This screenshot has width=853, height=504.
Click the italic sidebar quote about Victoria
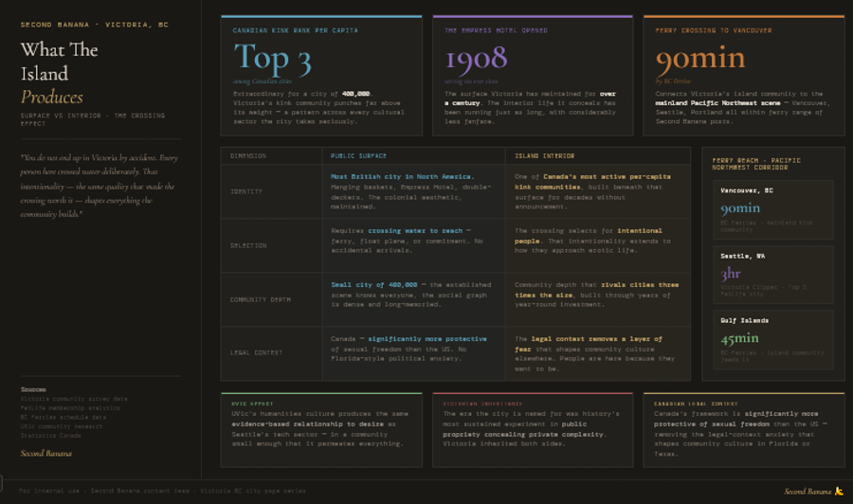tap(99, 186)
